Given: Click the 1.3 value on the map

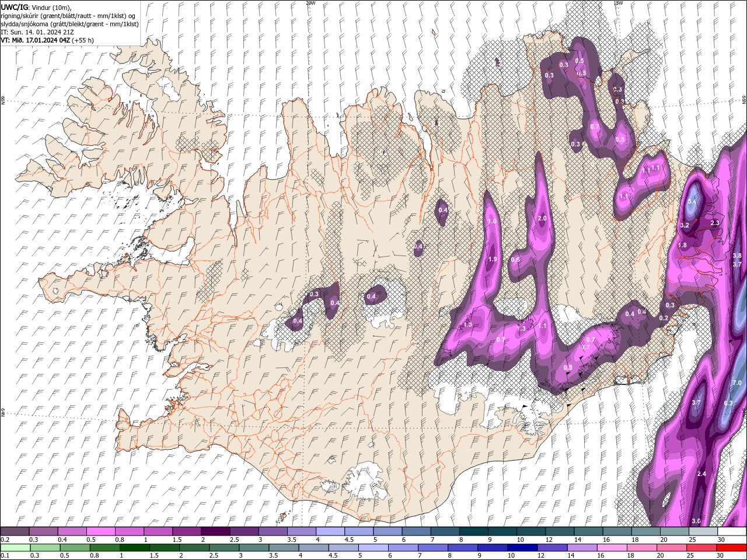Looking at the screenshot, I should 521,328.
